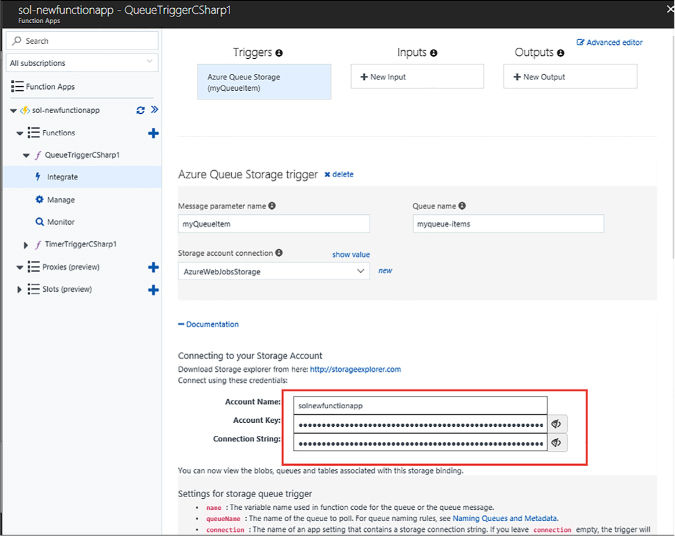Collapse the Functions tree node

coord(20,133)
